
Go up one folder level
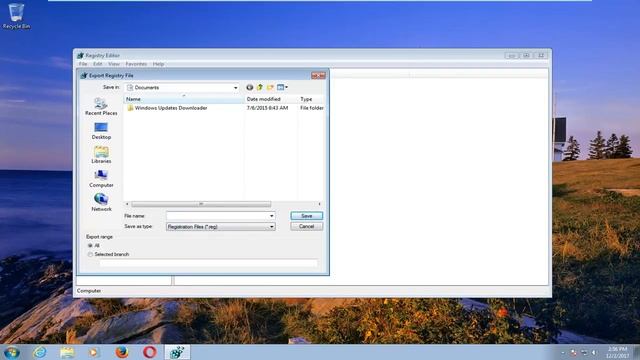[260, 87]
